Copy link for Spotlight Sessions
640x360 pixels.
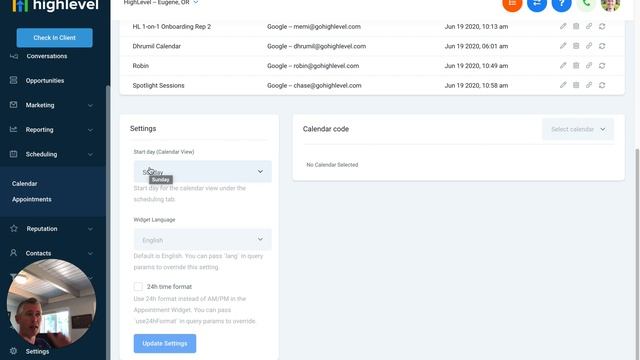(x=589, y=85)
